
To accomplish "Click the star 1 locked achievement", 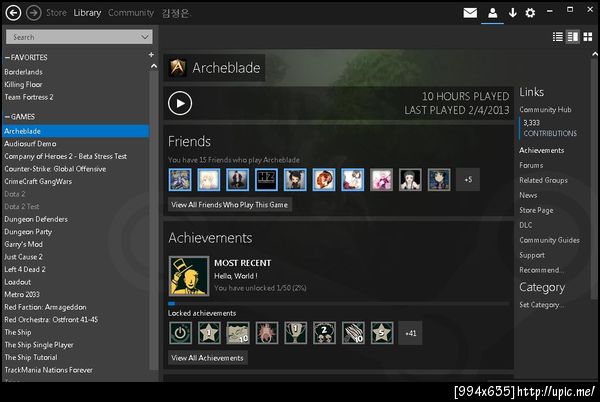I will pos(209,333).
